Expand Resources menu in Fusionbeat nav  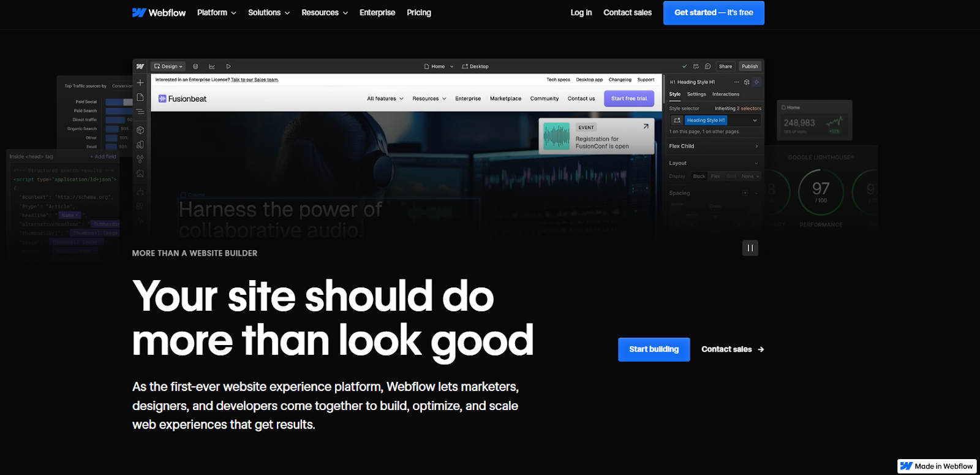pos(429,99)
